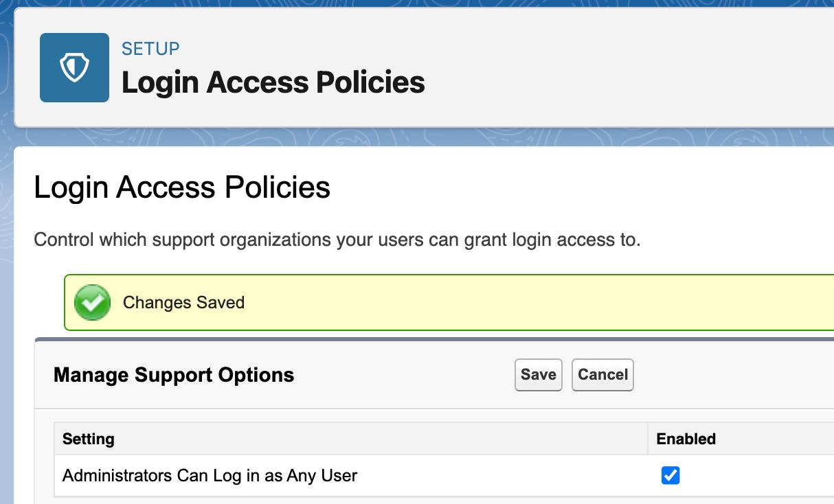Viewport: 834px width, 504px height.
Task: Click the green checkmark confirmation icon
Action: (92, 303)
